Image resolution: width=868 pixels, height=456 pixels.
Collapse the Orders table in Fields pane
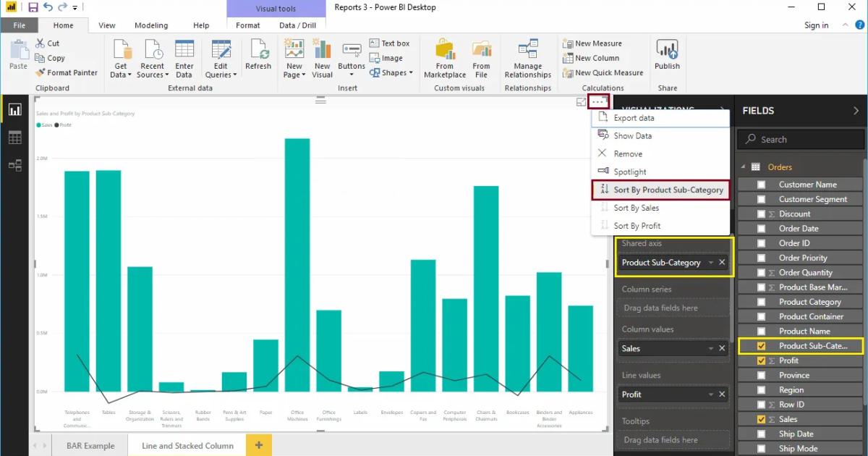743,166
